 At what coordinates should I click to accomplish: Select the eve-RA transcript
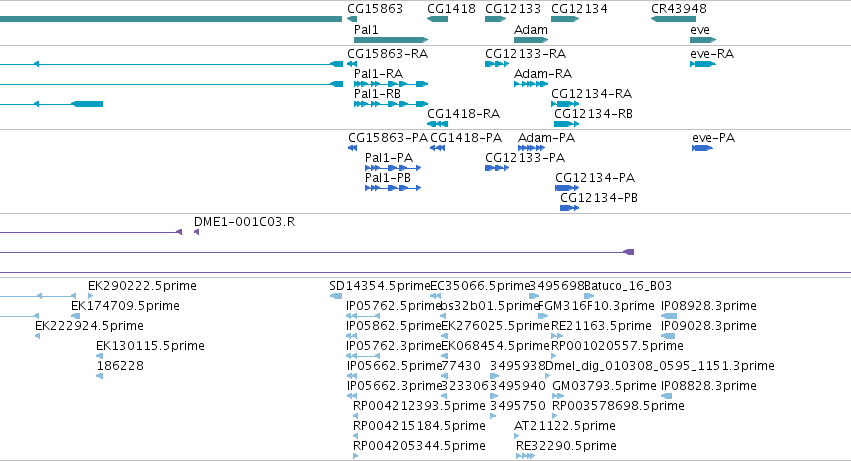(x=712, y=54)
